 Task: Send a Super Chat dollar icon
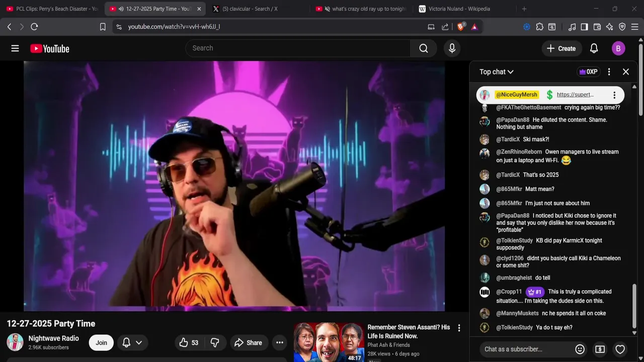coord(600,349)
